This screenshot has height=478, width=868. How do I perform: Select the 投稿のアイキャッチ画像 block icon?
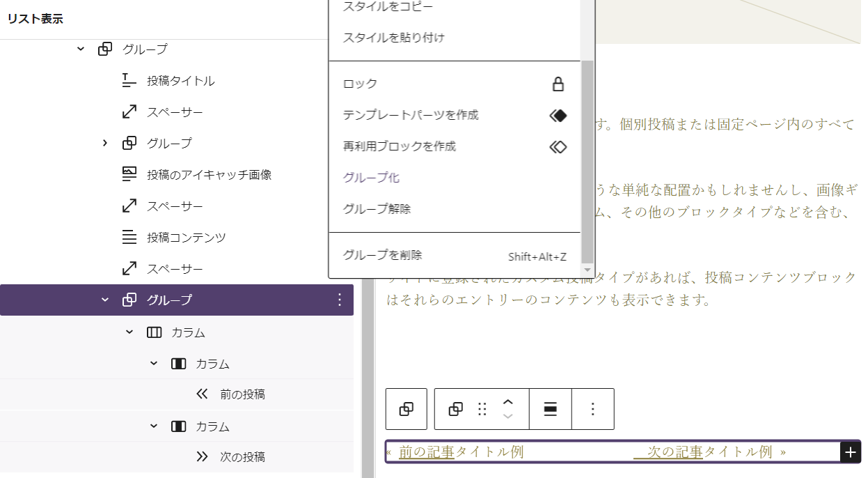[129, 174]
